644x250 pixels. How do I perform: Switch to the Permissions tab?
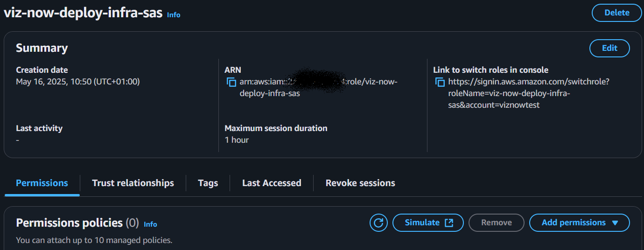(x=42, y=183)
